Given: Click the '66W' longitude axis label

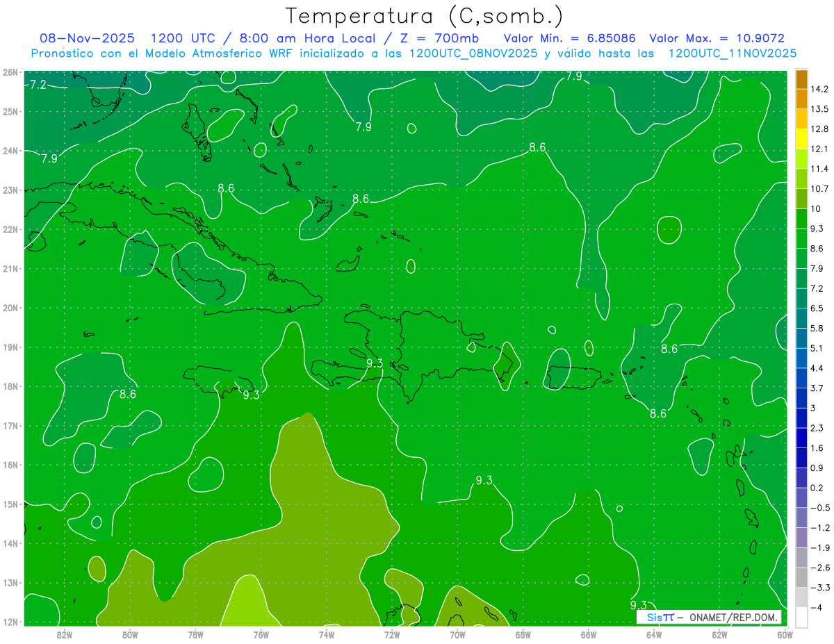Looking at the screenshot, I should pos(589,635).
